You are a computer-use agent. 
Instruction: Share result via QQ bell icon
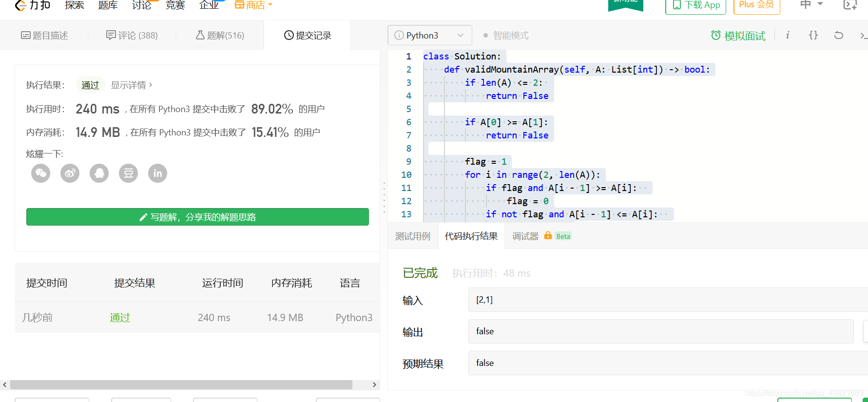pos(99,173)
